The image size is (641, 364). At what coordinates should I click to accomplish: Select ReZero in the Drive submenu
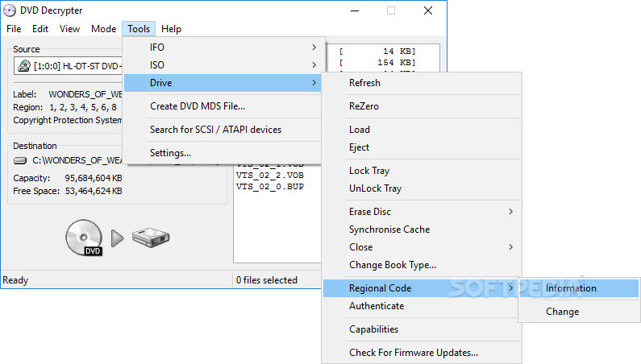click(x=422, y=106)
